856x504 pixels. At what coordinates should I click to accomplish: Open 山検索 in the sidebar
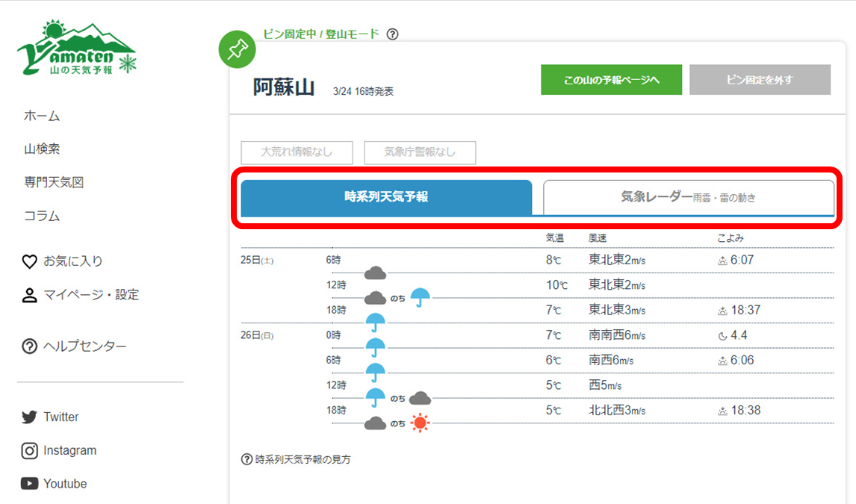point(42,149)
